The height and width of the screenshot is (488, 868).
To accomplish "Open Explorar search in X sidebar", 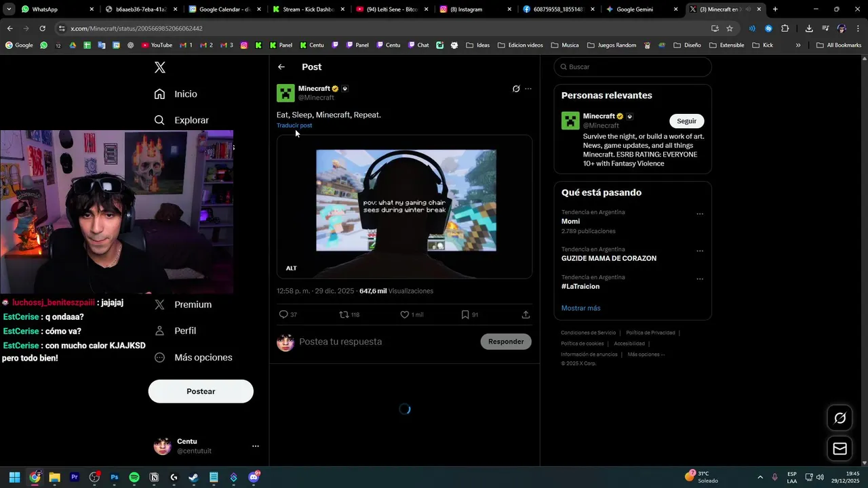I will [x=181, y=120].
